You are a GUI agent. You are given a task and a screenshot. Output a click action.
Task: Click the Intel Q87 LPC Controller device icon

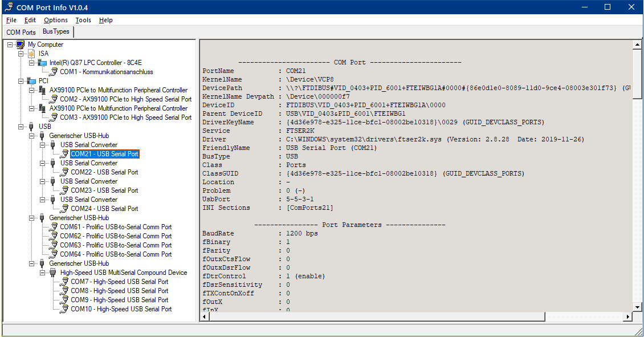pyautogui.click(x=42, y=63)
